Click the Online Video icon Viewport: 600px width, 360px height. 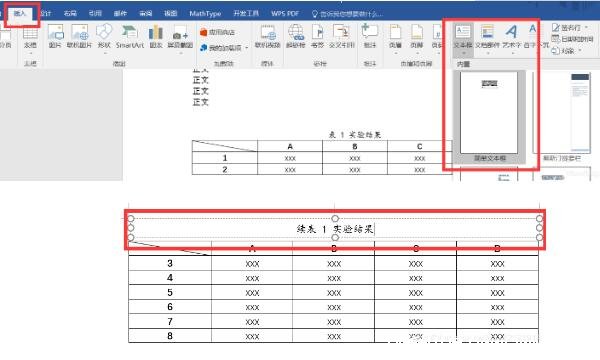(267, 37)
